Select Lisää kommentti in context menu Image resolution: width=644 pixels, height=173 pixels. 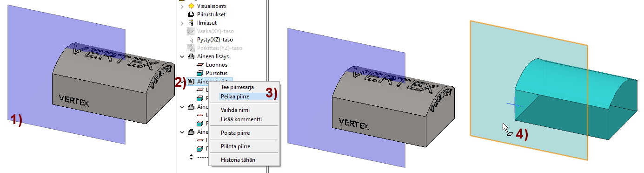(244, 119)
